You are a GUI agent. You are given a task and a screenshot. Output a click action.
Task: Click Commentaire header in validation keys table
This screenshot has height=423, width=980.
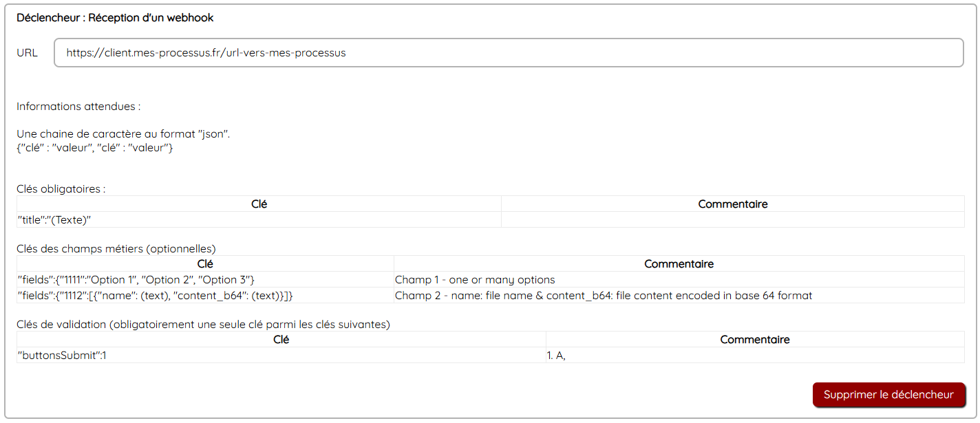click(x=754, y=340)
